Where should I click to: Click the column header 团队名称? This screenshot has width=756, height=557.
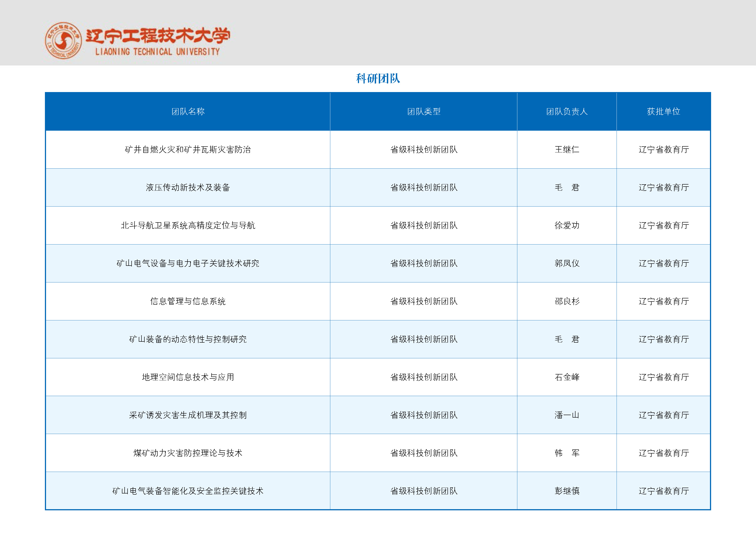coord(188,112)
